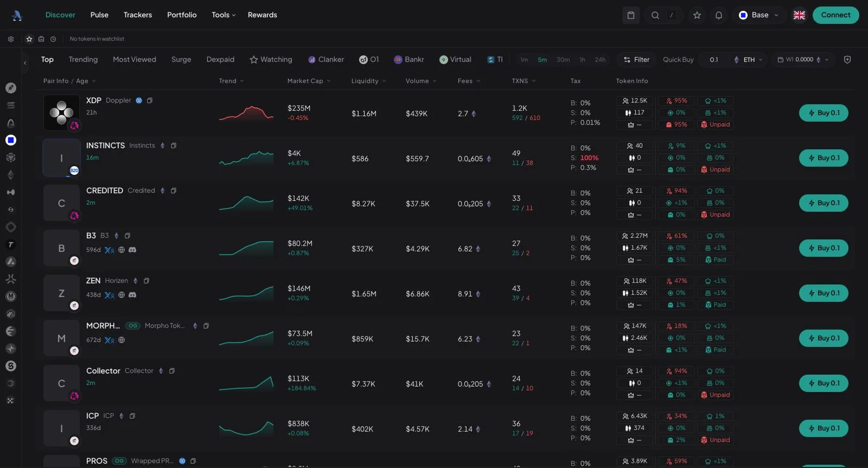Screen dimensions: 868x468
Task: Sort by Liquidity column
Action: 368,81
